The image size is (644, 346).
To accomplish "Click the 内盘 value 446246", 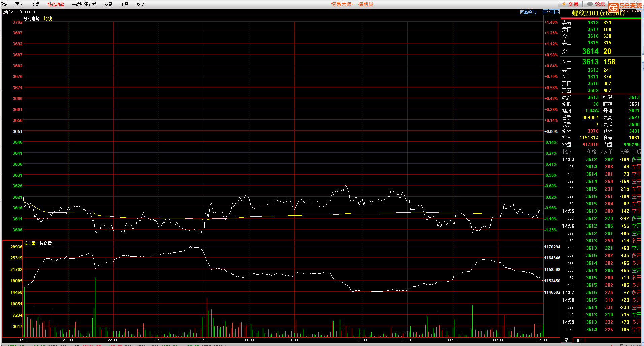I will pyautogui.click(x=631, y=144).
